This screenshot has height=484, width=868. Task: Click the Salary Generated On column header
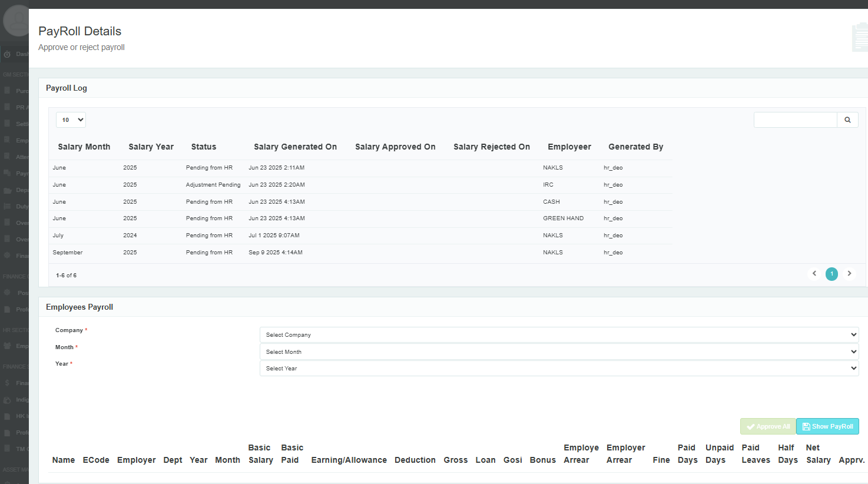click(295, 147)
